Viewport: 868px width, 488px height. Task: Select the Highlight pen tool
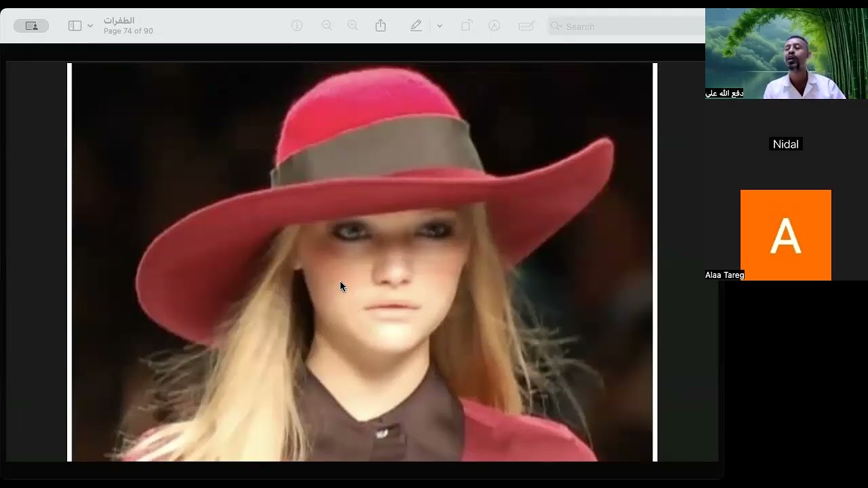click(x=416, y=26)
